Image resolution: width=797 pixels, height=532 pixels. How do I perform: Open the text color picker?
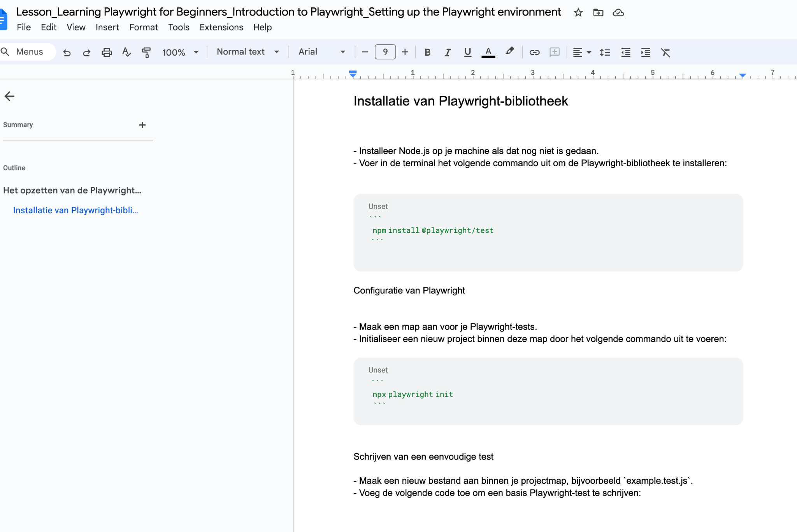click(x=488, y=53)
